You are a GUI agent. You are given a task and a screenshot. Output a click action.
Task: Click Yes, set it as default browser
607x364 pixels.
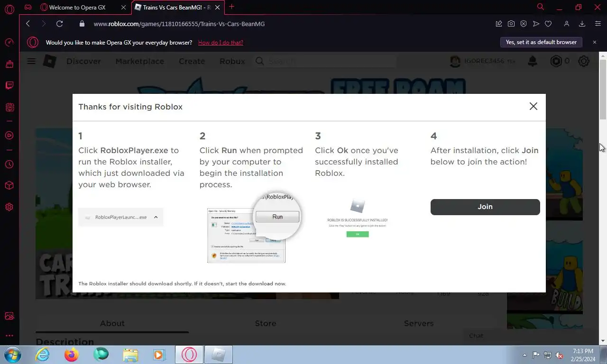click(x=541, y=42)
